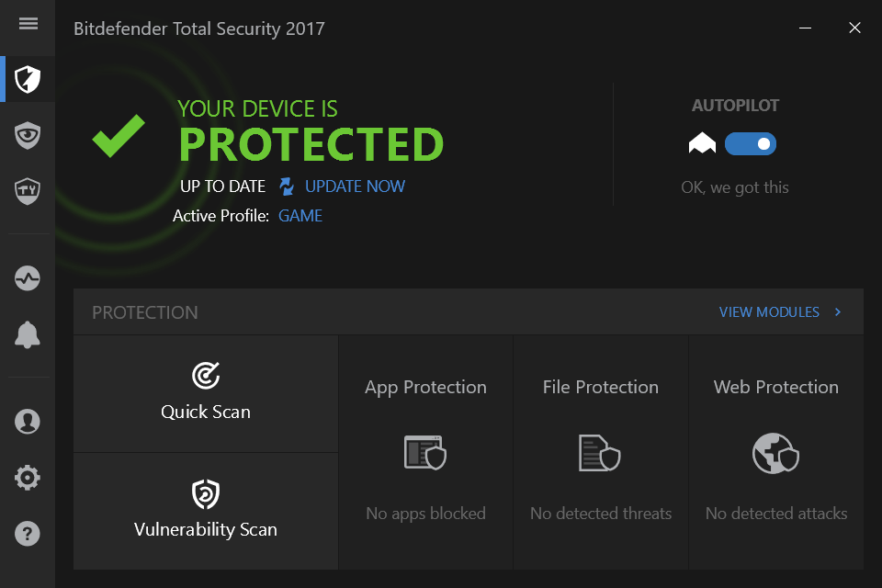
Task: Click the UPDATE NOW link
Action: (x=355, y=187)
